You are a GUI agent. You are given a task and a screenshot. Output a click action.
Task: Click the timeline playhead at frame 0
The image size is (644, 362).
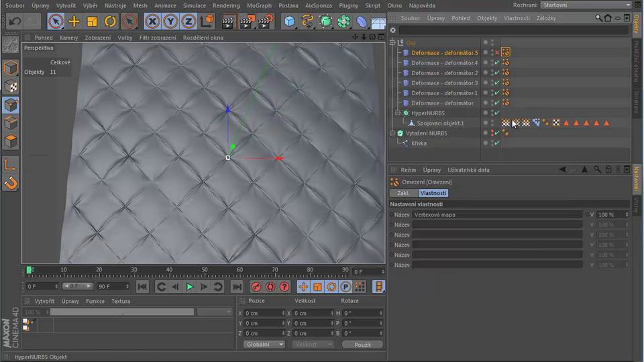29,270
